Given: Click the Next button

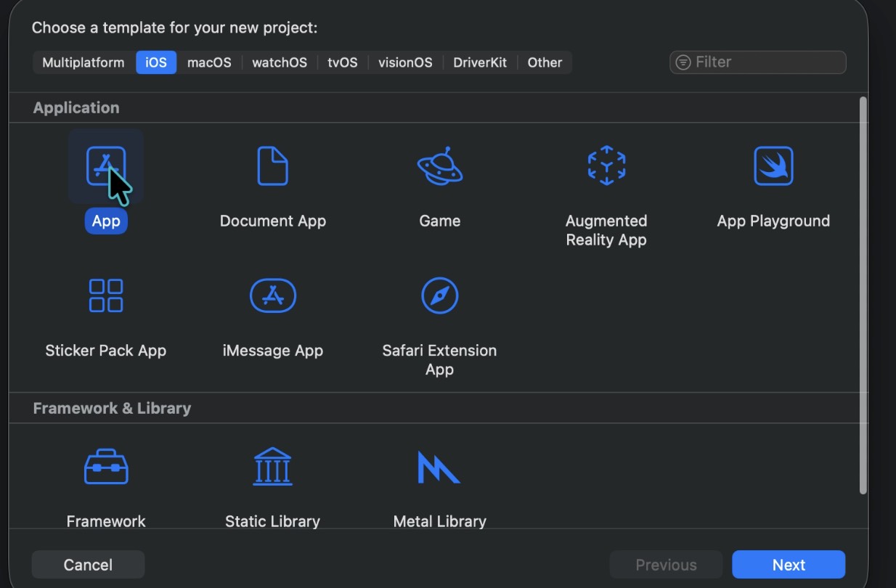Looking at the screenshot, I should [789, 565].
